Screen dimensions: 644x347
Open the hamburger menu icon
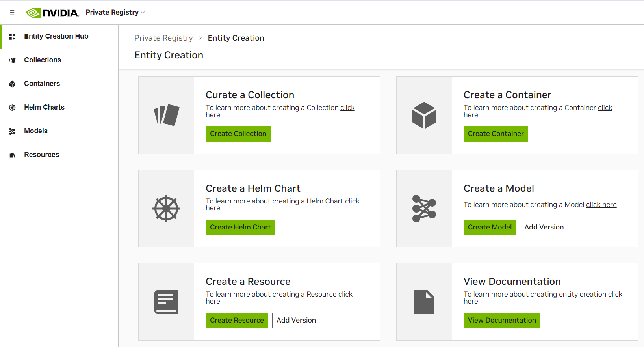12,13
